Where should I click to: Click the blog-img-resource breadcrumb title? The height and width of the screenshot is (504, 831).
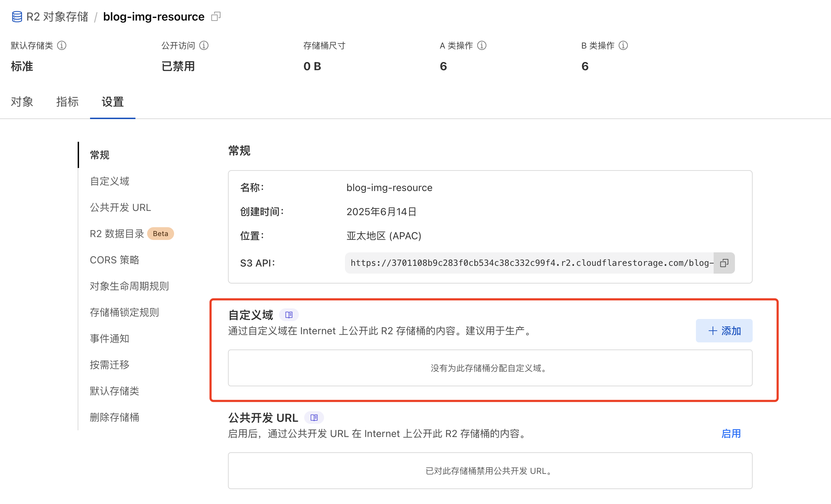pos(154,17)
